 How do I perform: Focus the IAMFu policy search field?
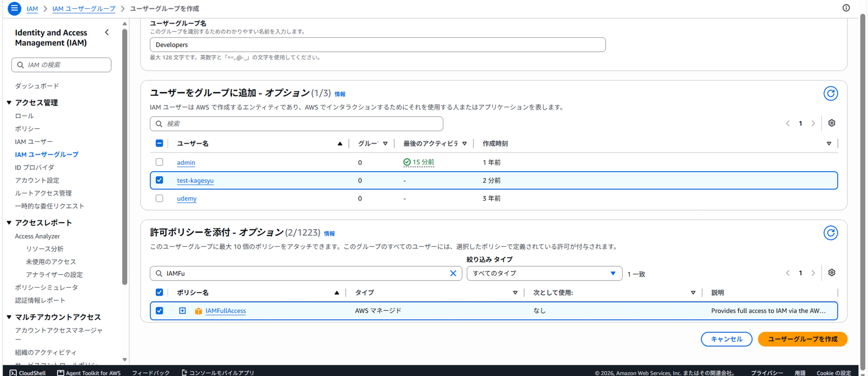(306, 273)
